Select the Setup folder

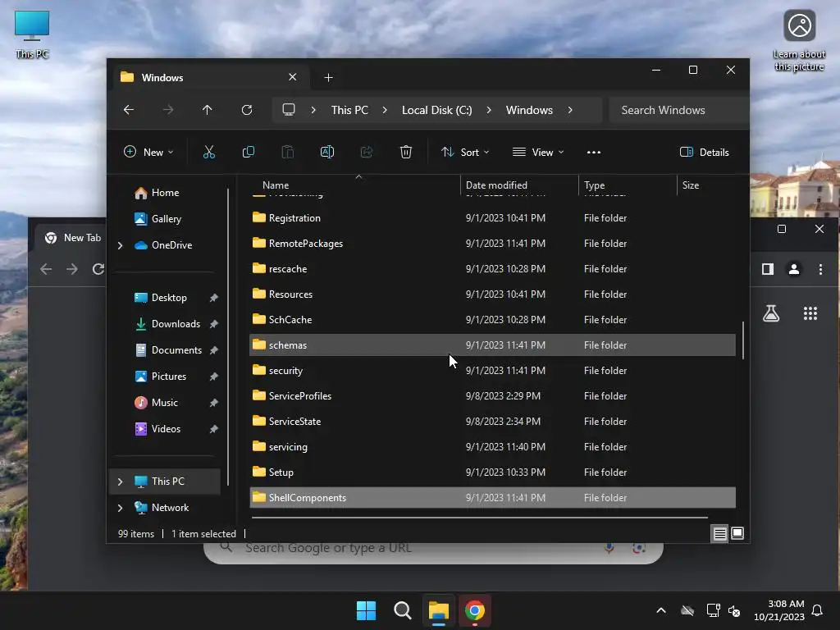pyautogui.click(x=492, y=472)
